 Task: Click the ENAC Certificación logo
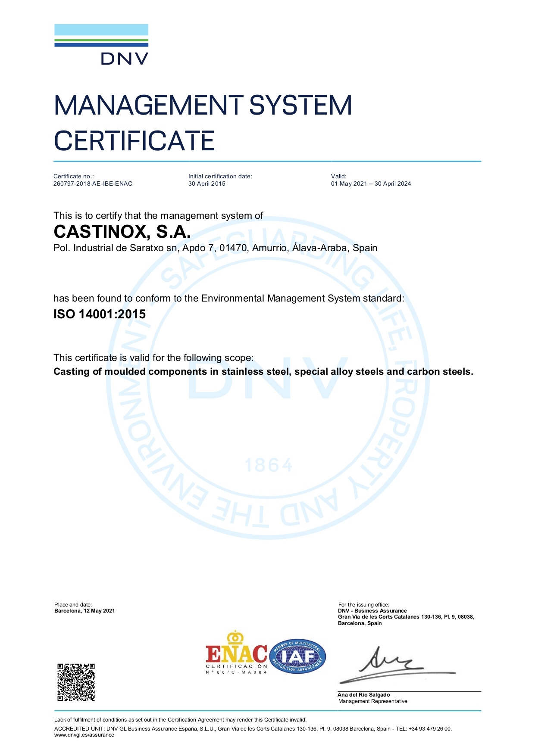[x=236, y=653]
